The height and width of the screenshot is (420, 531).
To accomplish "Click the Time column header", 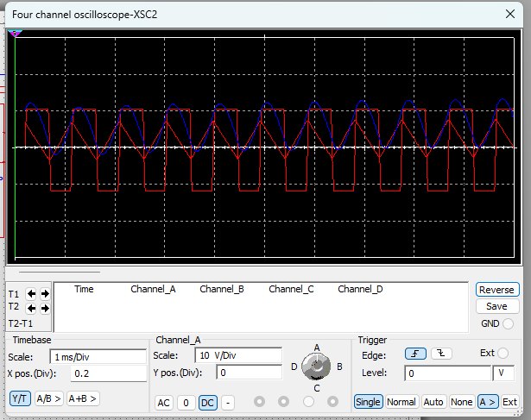I will pos(84,289).
